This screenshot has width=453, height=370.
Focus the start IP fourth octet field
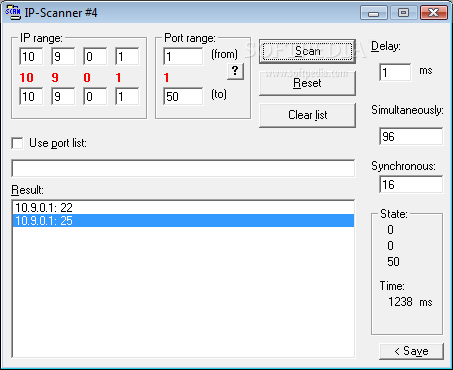[x=127, y=56]
